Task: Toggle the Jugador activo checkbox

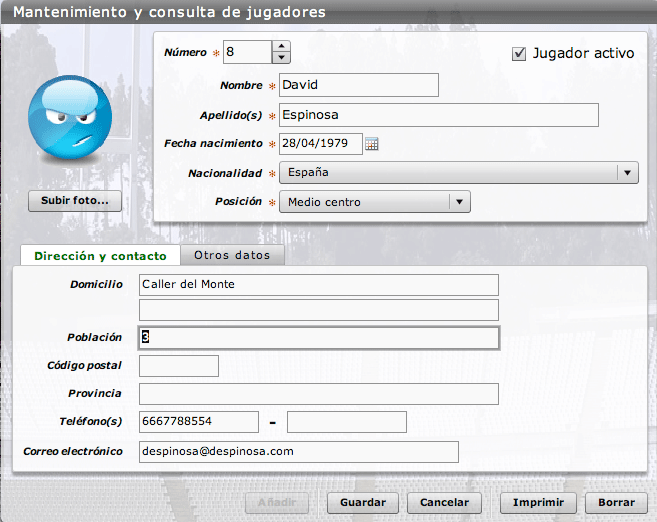Action: coord(519,54)
